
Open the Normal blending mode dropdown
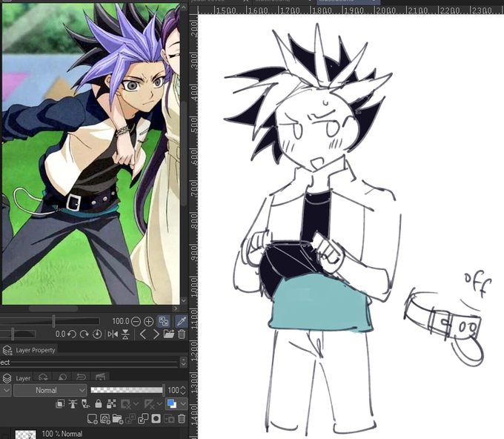click(x=50, y=390)
